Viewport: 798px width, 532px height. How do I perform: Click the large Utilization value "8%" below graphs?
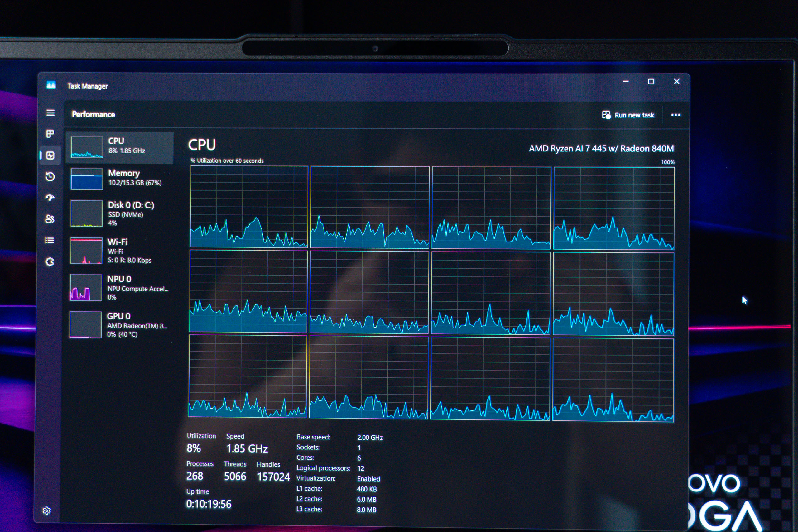[194, 448]
